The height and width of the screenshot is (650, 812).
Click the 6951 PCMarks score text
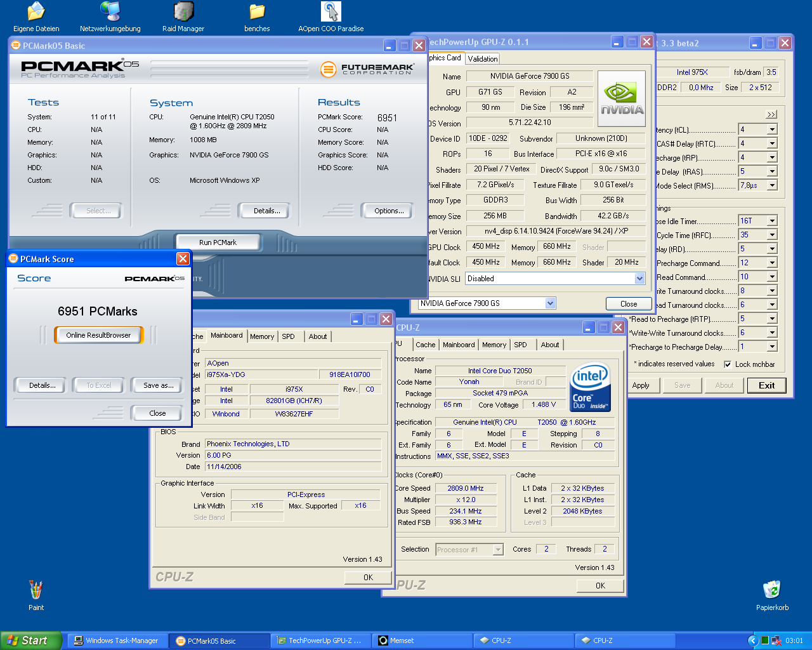pos(98,312)
